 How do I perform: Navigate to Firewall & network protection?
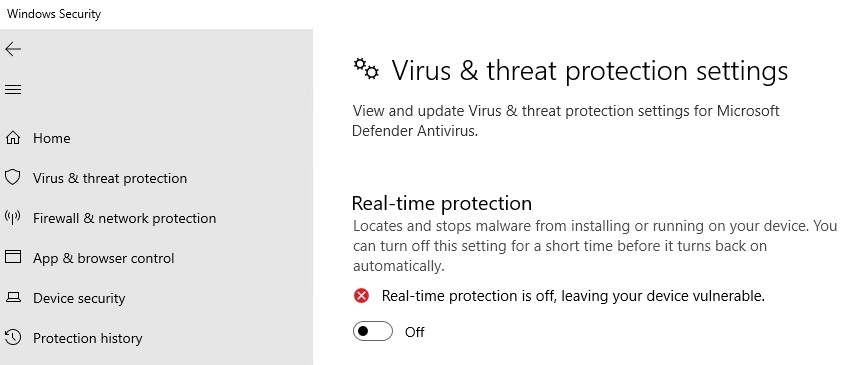pyautogui.click(x=125, y=218)
